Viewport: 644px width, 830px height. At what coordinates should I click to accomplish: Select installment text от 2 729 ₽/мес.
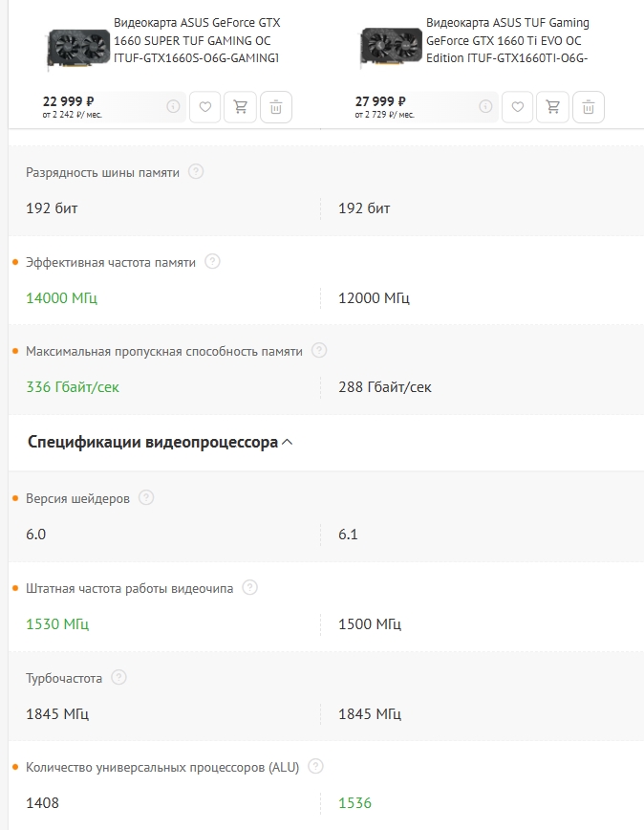pos(385,115)
